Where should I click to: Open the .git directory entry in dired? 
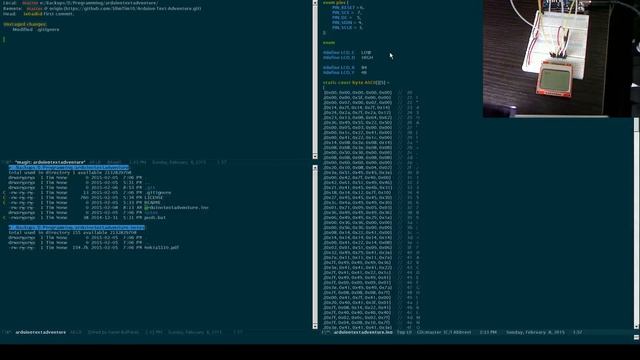[150, 188]
